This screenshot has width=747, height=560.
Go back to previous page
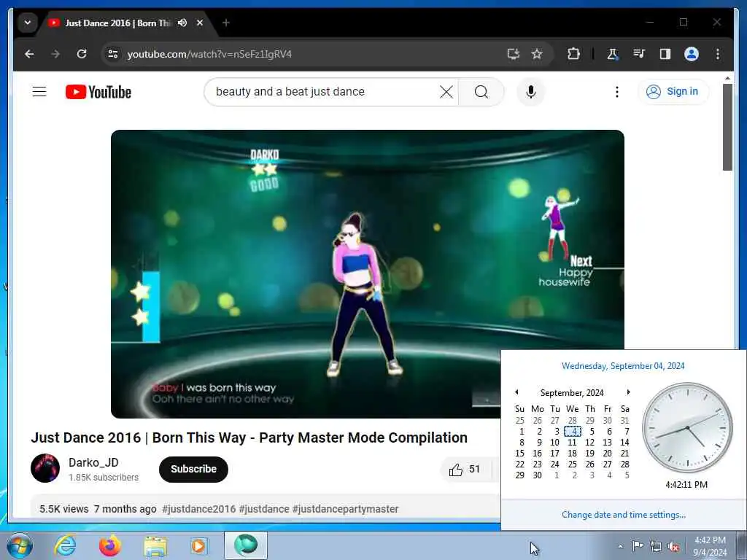click(29, 54)
